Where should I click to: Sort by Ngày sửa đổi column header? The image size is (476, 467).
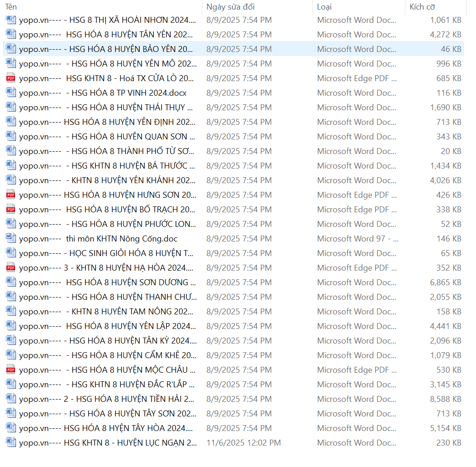click(x=230, y=7)
